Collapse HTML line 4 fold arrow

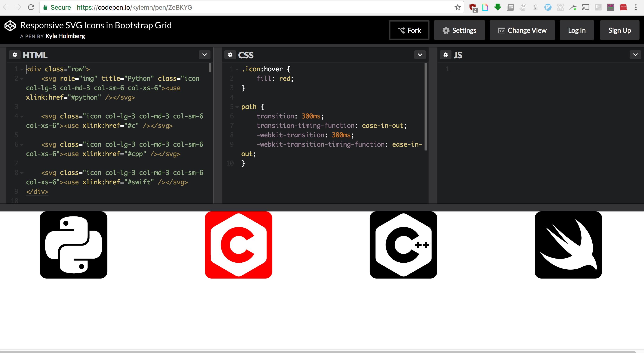[x=22, y=116]
